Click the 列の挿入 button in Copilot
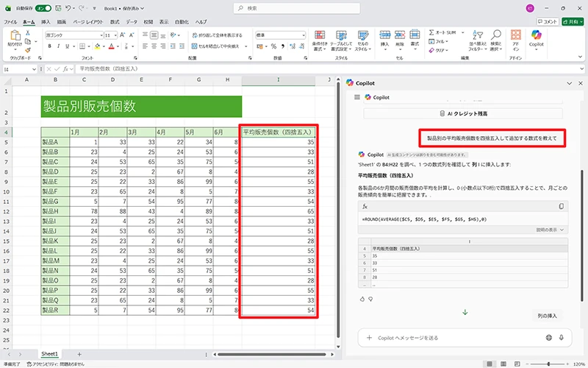The height and width of the screenshot is (368, 588). pos(548,316)
